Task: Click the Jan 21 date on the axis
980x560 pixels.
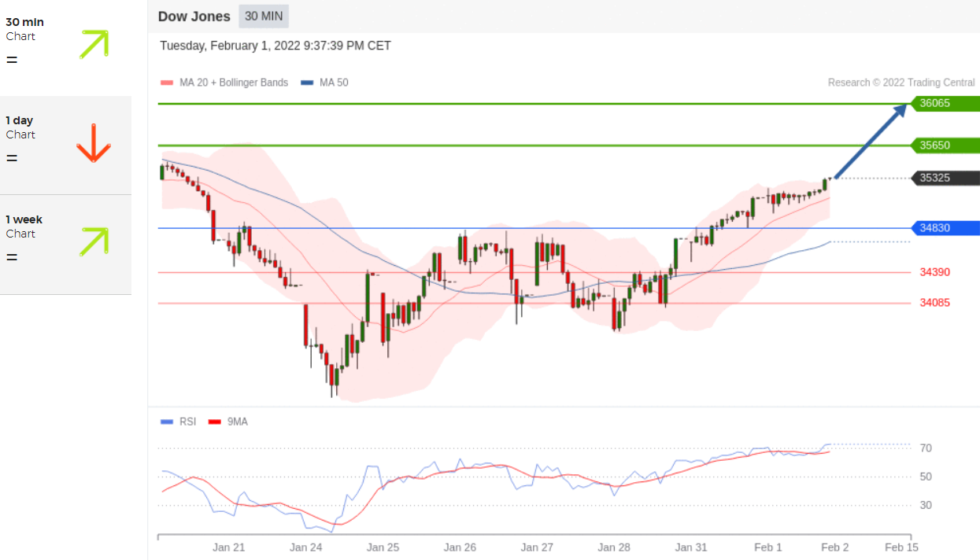Action: coord(229,547)
